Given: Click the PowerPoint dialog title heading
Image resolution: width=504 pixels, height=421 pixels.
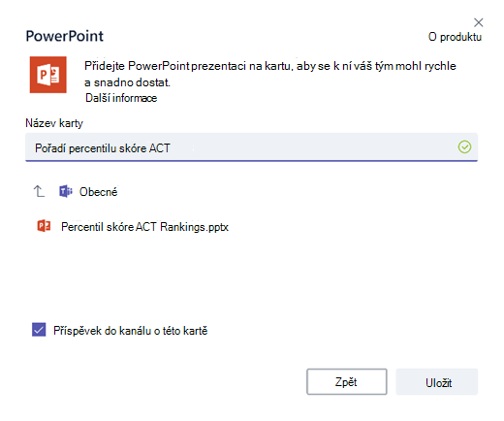Looking at the screenshot, I should pyautogui.click(x=65, y=36).
